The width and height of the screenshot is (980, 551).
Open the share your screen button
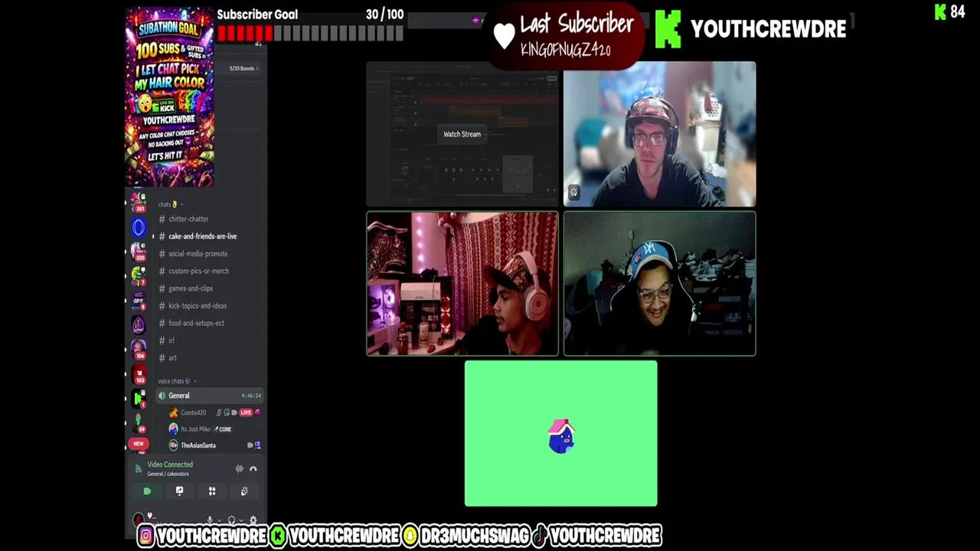pyautogui.click(x=179, y=491)
